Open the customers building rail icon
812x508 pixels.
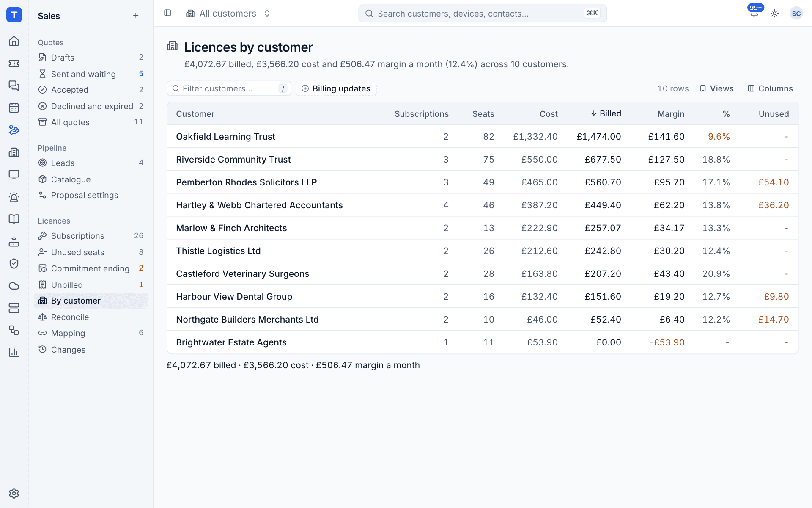pos(14,152)
